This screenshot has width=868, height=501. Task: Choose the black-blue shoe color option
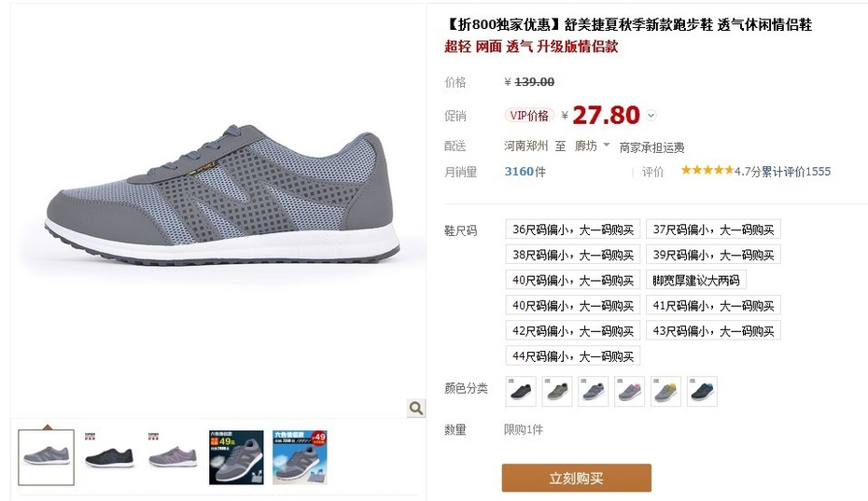tap(702, 392)
